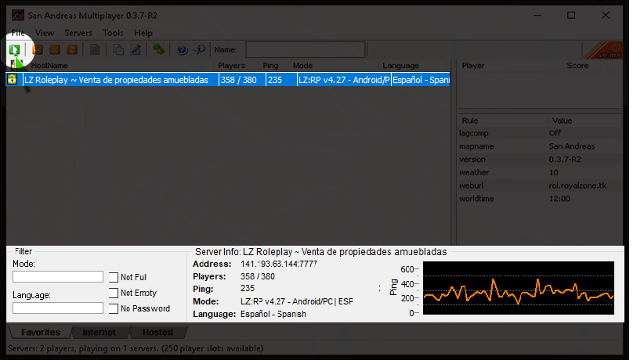The width and height of the screenshot is (644, 360).
Task: Click the 235 ping cell in server list
Action: [x=281, y=80]
